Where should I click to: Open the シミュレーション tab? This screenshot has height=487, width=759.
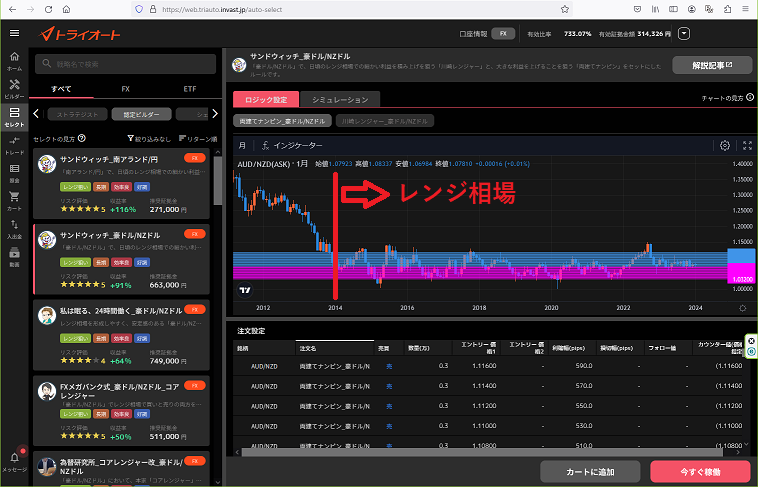[340, 100]
